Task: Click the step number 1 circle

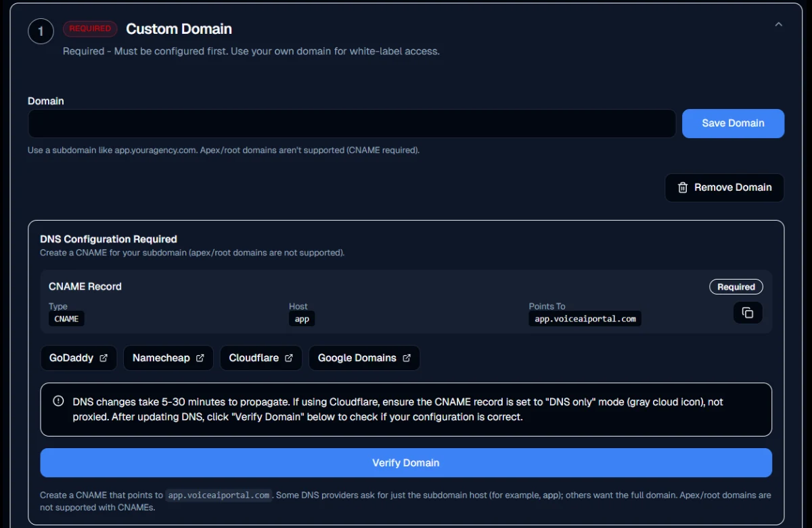Action: point(40,31)
